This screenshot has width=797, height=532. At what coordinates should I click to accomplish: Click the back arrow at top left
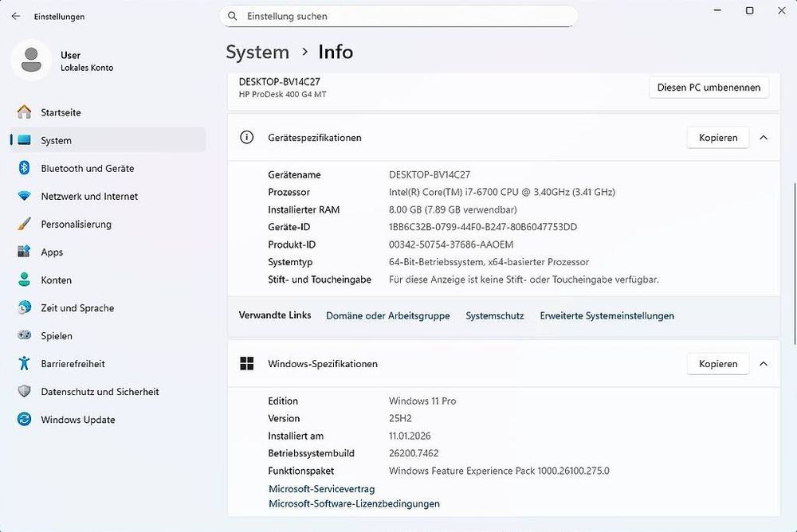coord(14,16)
